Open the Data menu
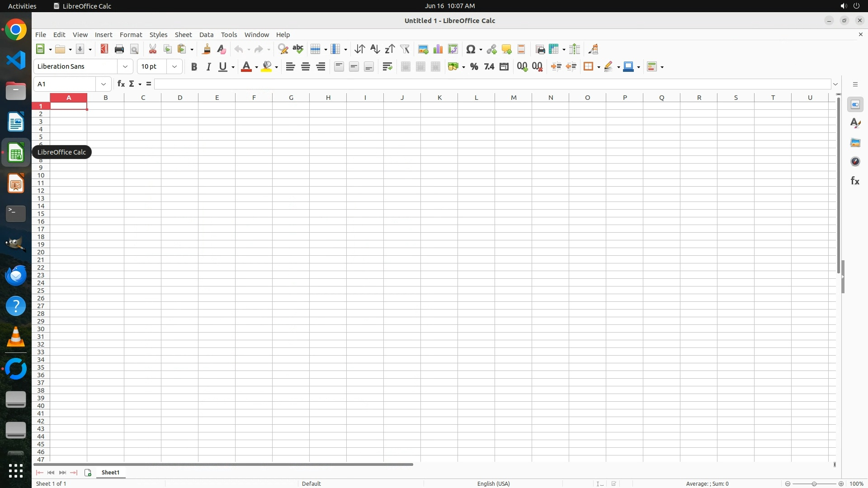Viewport: 868px width, 488px height. (206, 35)
